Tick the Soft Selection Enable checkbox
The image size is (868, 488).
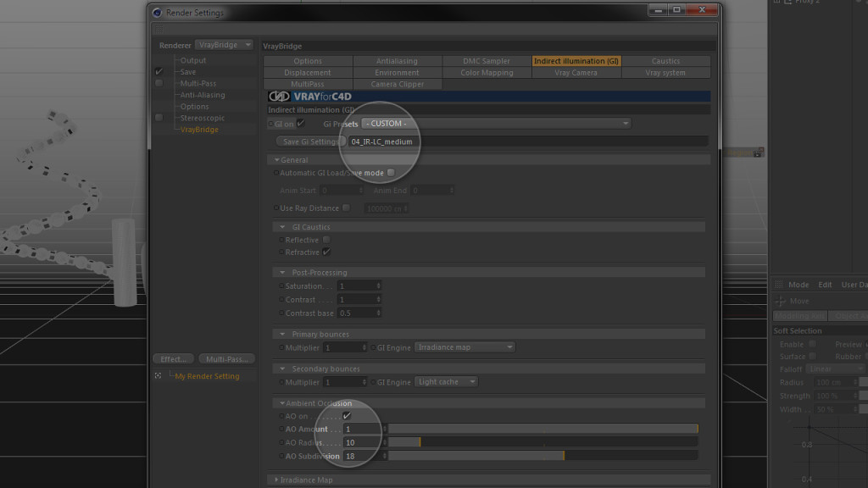[812, 344]
